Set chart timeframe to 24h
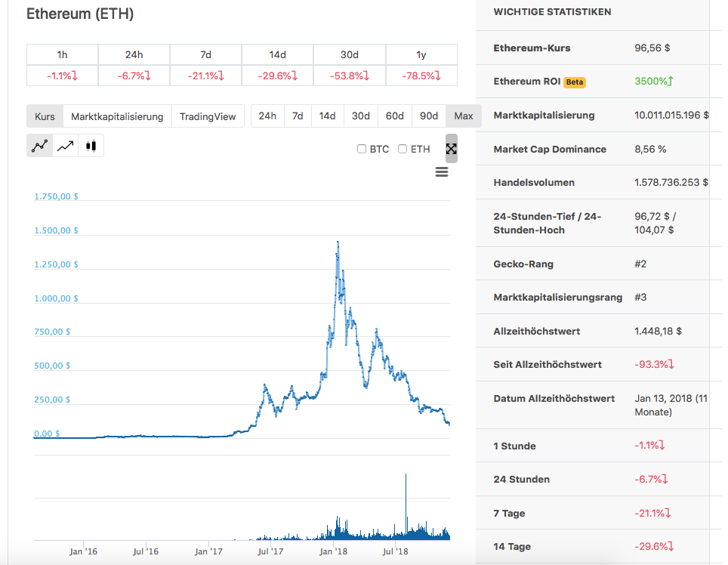728x565 pixels. [267, 116]
